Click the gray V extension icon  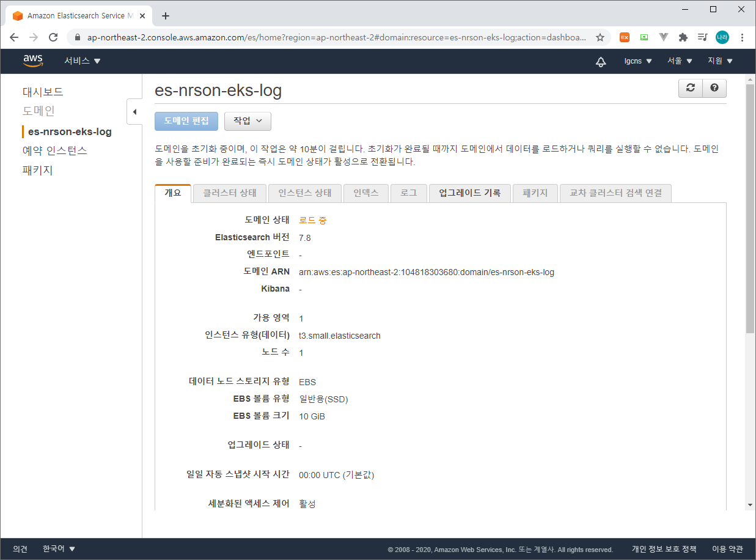(x=664, y=37)
